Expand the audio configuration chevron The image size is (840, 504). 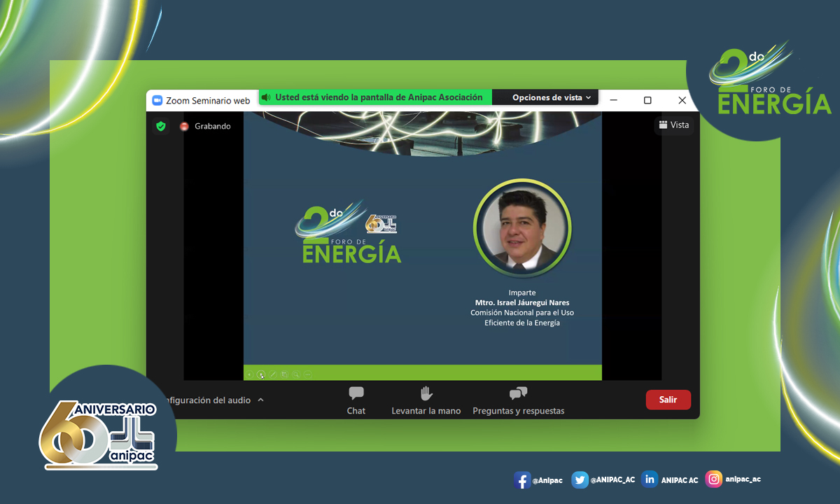coord(260,400)
